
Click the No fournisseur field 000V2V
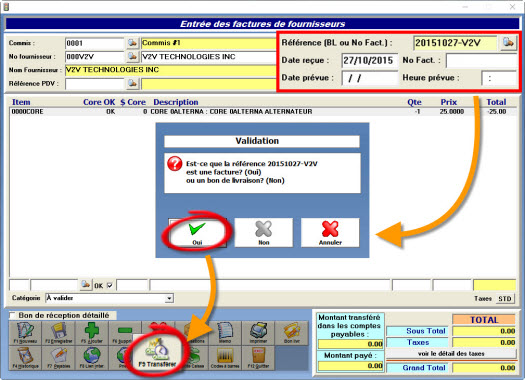click(x=94, y=57)
